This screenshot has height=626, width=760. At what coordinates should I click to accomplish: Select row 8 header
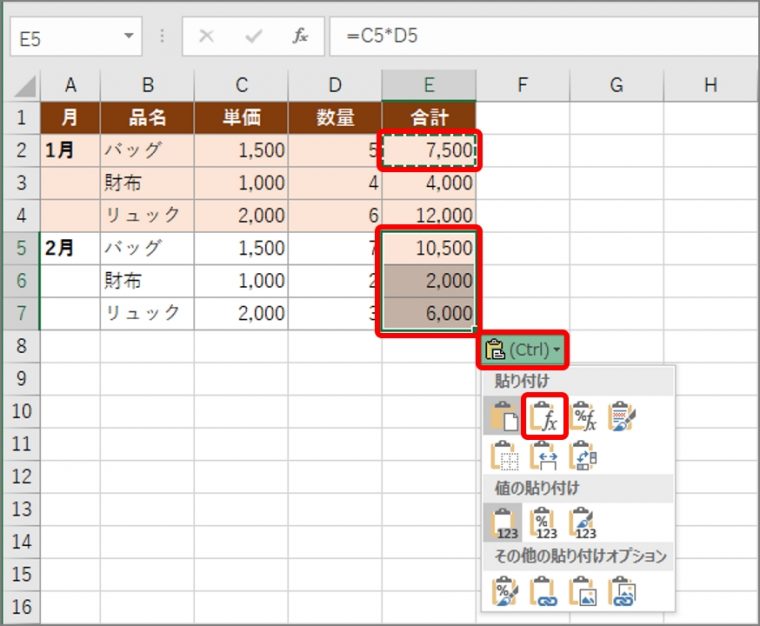[22, 346]
